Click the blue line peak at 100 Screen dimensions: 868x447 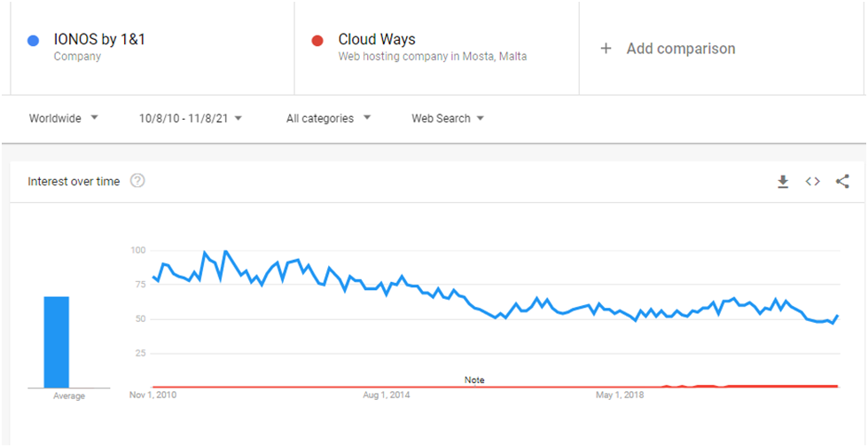(x=225, y=252)
